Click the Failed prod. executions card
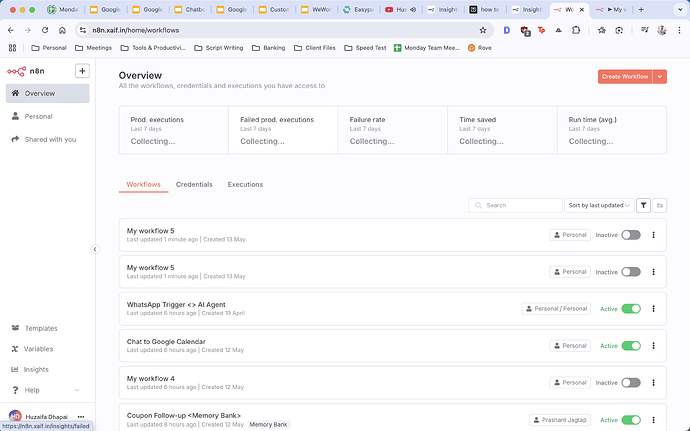This screenshot has height=431, width=690. pos(283,130)
